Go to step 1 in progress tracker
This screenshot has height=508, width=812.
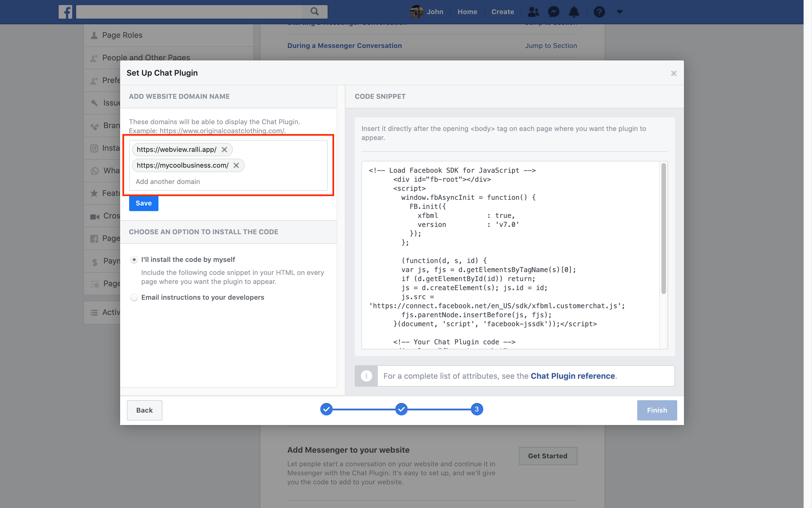coord(326,409)
